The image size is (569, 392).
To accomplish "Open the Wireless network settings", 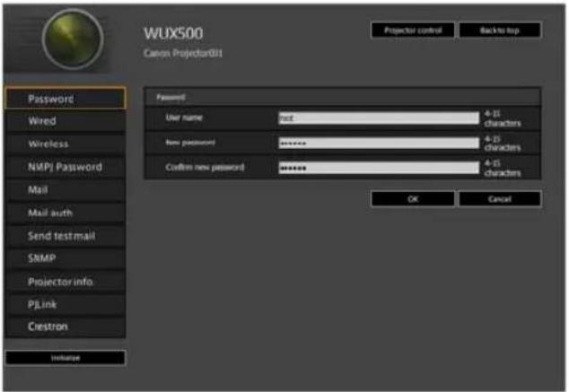I will [66, 144].
